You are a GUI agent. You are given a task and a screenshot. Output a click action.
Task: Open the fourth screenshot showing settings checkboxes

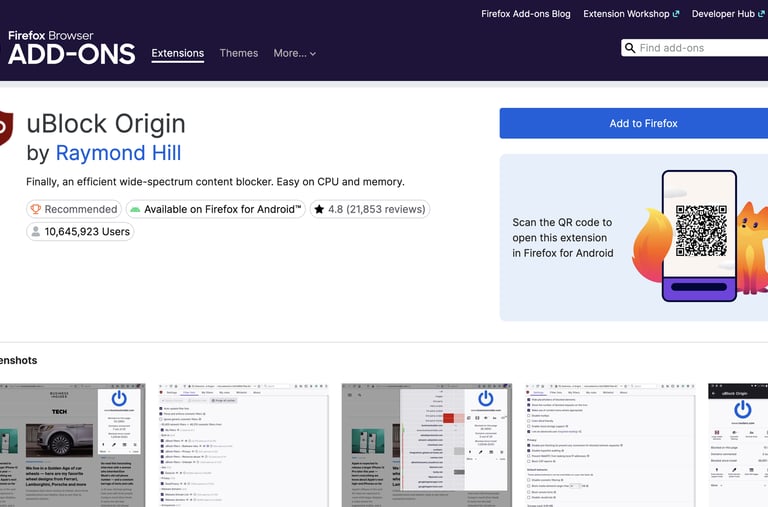point(610,445)
